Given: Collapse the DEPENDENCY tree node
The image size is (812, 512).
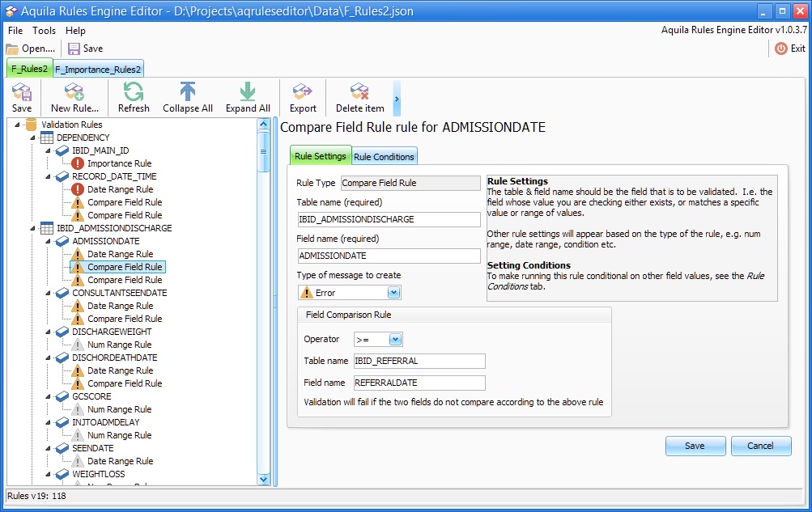Looking at the screenshot, I should [x=33, y=138].
